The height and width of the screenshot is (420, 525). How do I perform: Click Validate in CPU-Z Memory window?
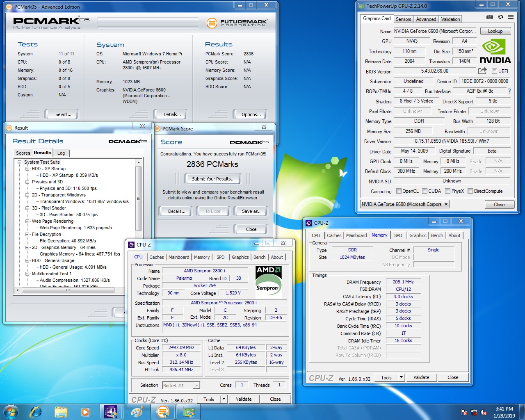tap(421, 377)
